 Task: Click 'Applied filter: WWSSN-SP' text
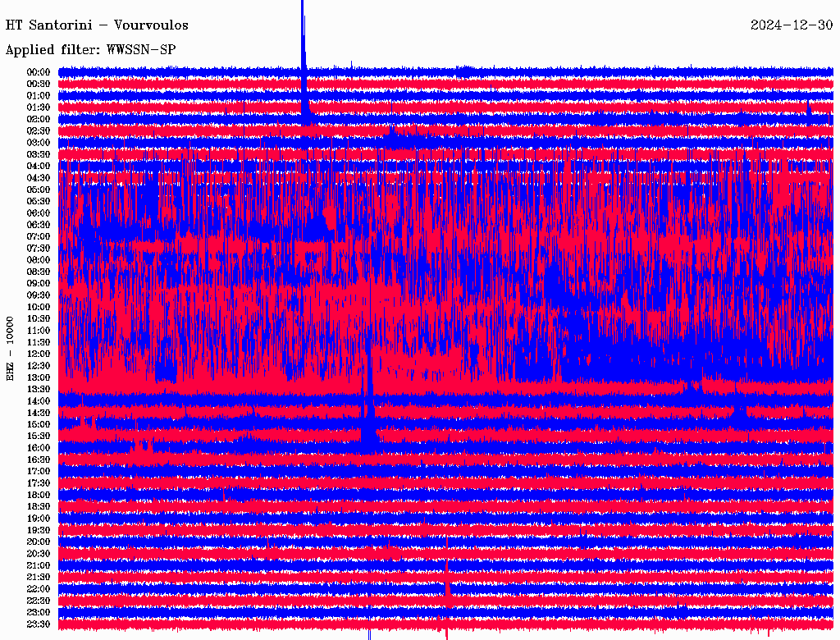coord(90,50)
